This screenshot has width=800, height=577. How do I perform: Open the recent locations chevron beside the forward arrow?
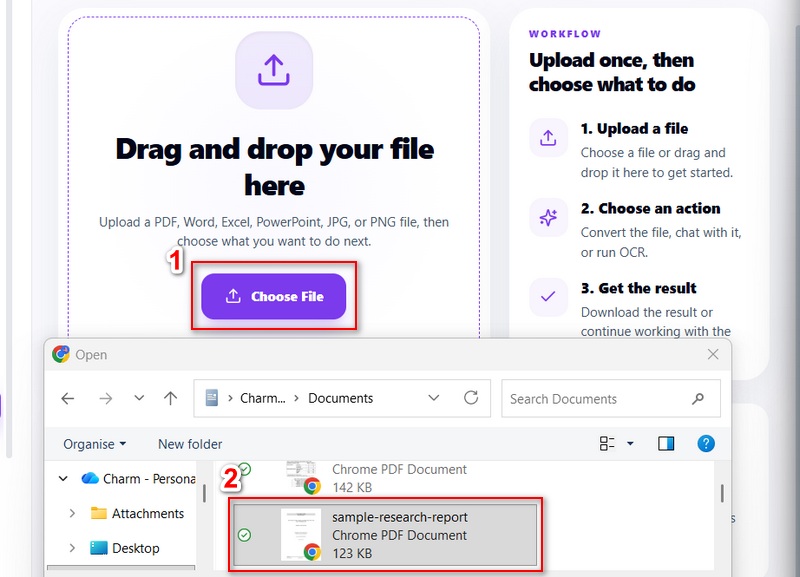pos(139,398)
